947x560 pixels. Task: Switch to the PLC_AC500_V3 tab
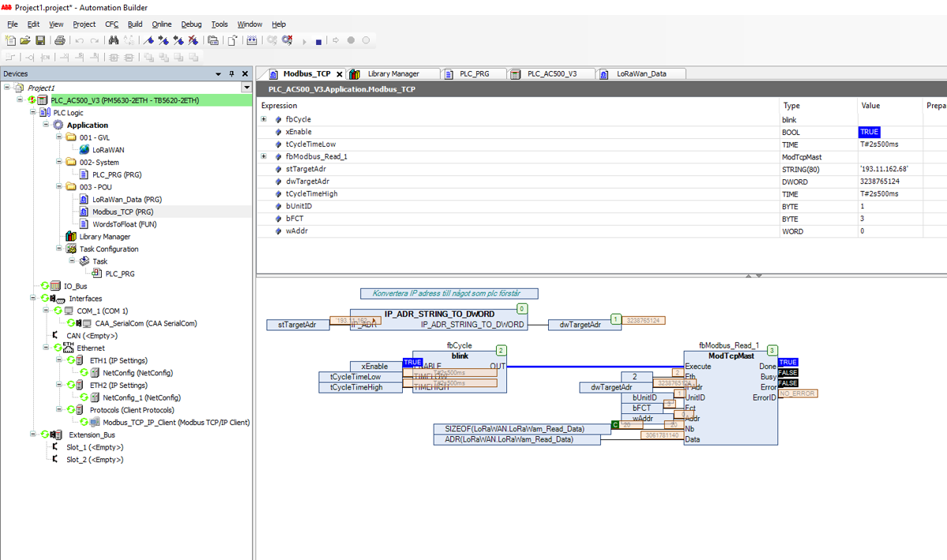point(551,73)
